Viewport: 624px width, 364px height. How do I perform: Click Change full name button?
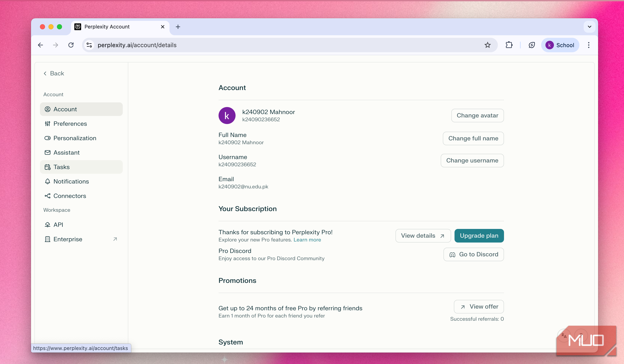click(473, 138)
